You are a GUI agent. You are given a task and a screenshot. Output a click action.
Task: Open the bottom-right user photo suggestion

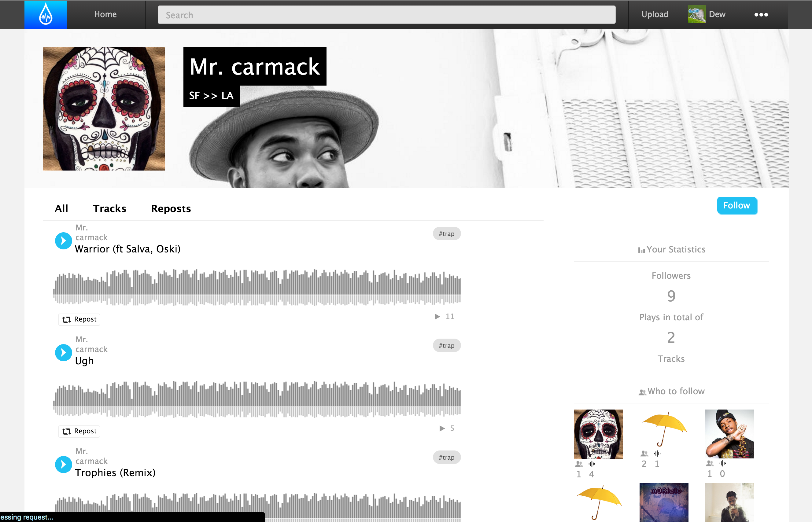coord(729,502)
